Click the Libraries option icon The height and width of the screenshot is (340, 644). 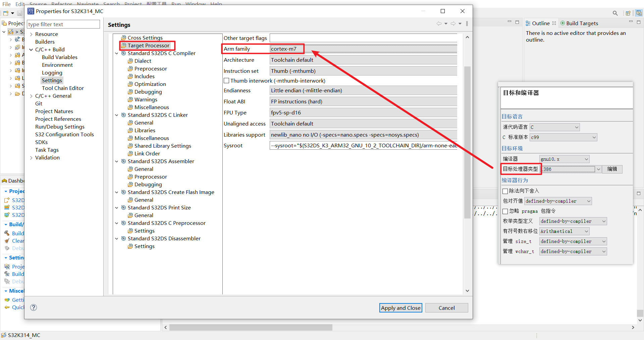point(130,130)
